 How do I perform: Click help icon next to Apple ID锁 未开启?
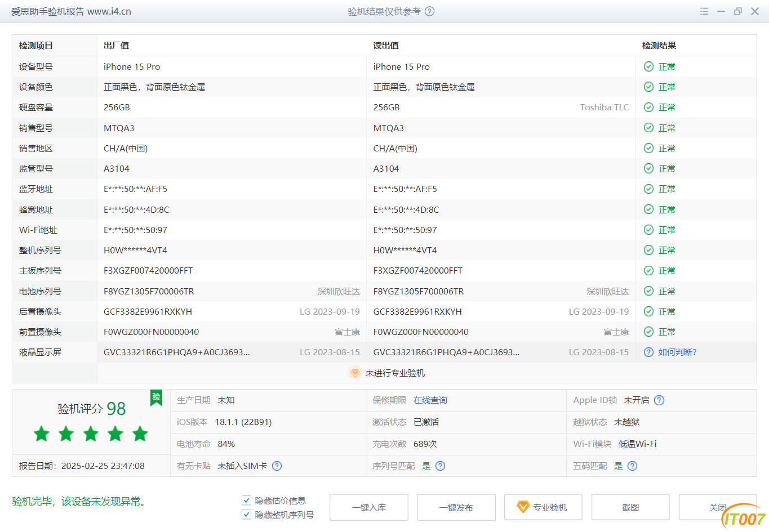pos(659,400)
